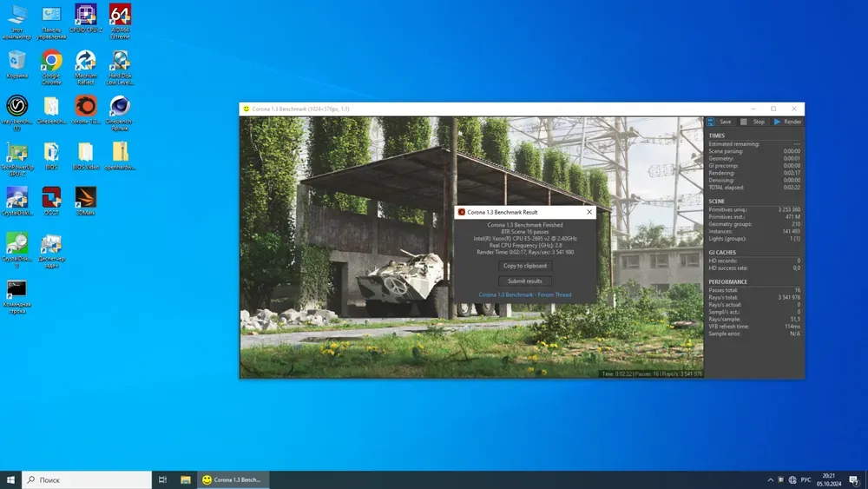
Task: Start rendering with the Render button
Action: pyautogui.click(x=787, y=122)
